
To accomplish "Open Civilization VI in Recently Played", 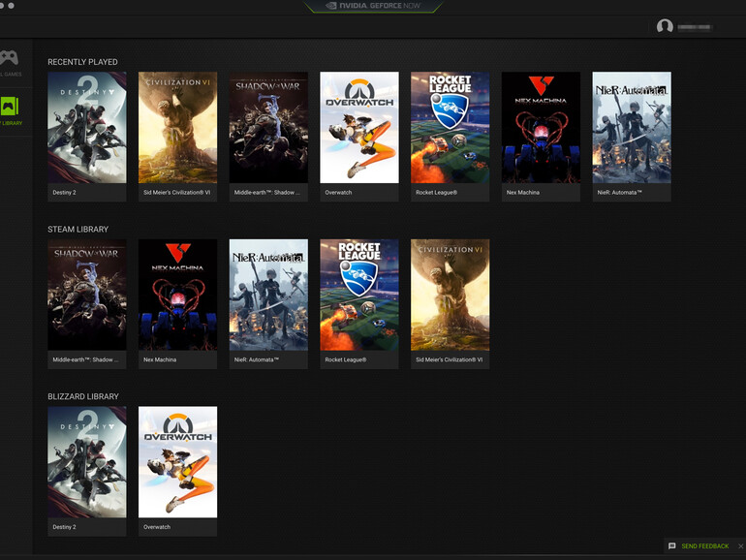I will click(177, 127).
